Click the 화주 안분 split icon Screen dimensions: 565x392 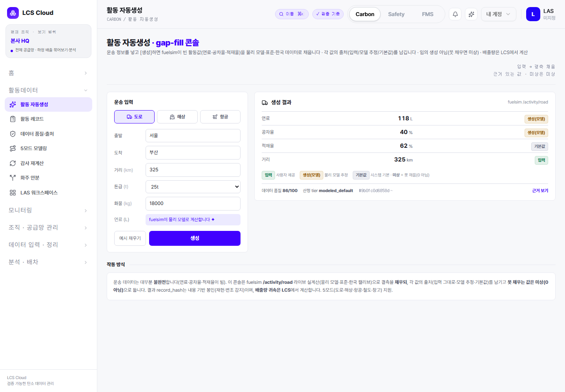point(13,178)
